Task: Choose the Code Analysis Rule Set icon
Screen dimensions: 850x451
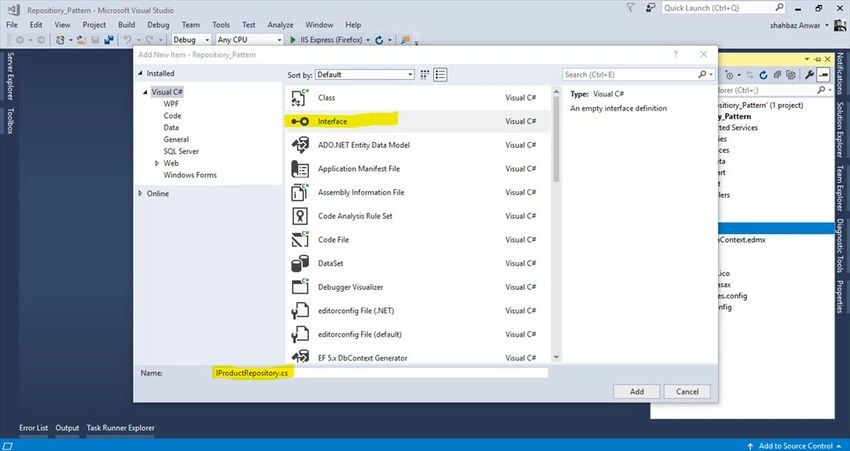Action: pos(300,216)
